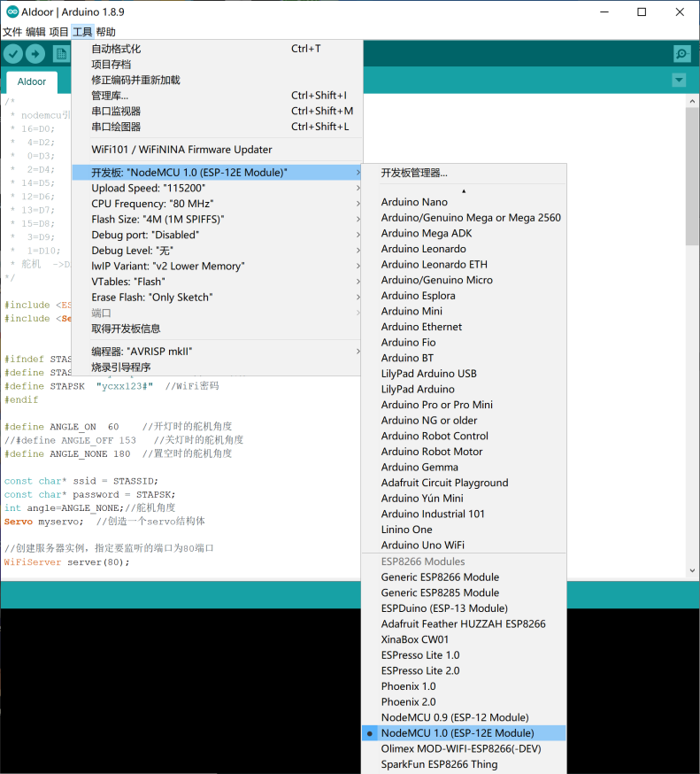The width and height of the screenshot is (700, 774).
Task: Select Generic ESP8266 Module board
Action: click(x=465, y=577)
